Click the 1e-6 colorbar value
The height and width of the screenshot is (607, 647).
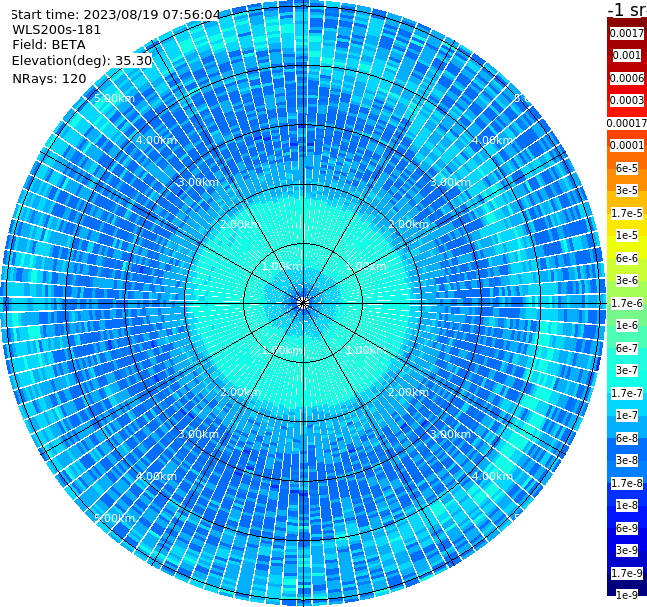point(627,325)
